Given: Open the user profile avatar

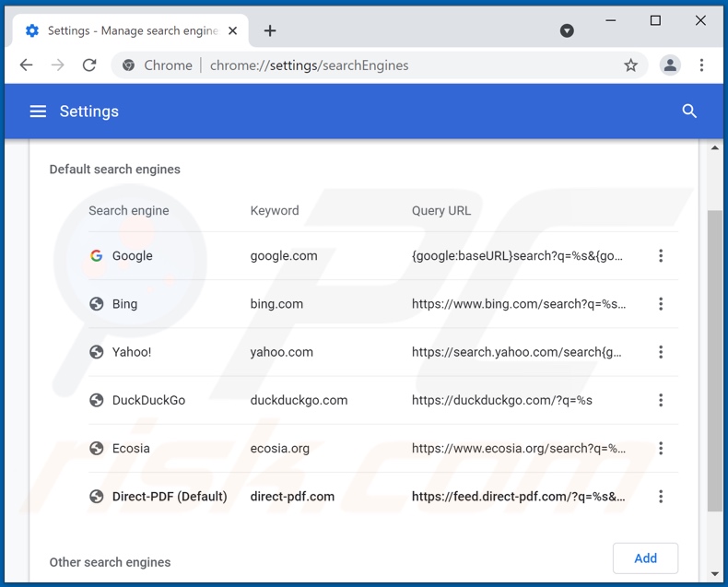Looking at the screenshot, I should click(670, 65).
